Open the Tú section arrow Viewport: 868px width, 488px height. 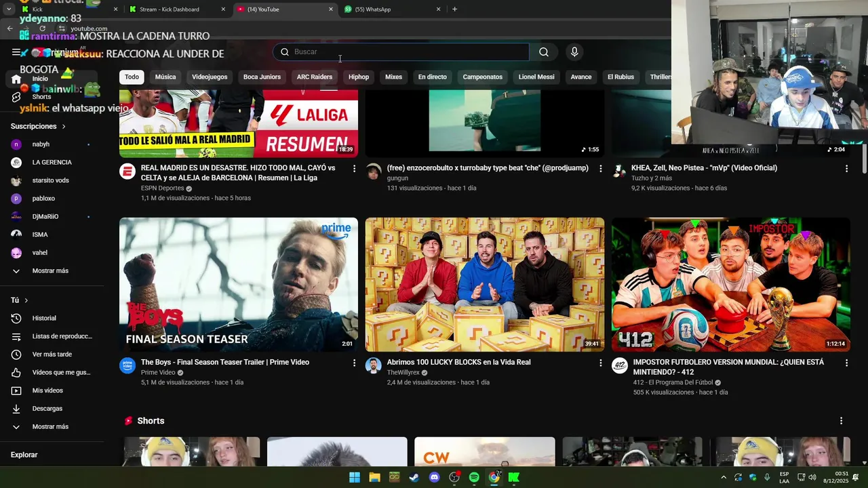pos(26,300)
